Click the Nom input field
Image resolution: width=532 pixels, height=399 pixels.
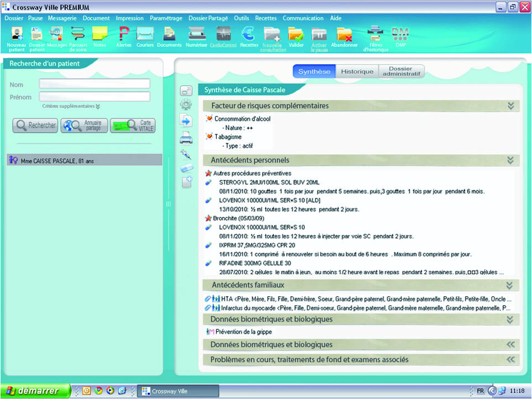95,84
